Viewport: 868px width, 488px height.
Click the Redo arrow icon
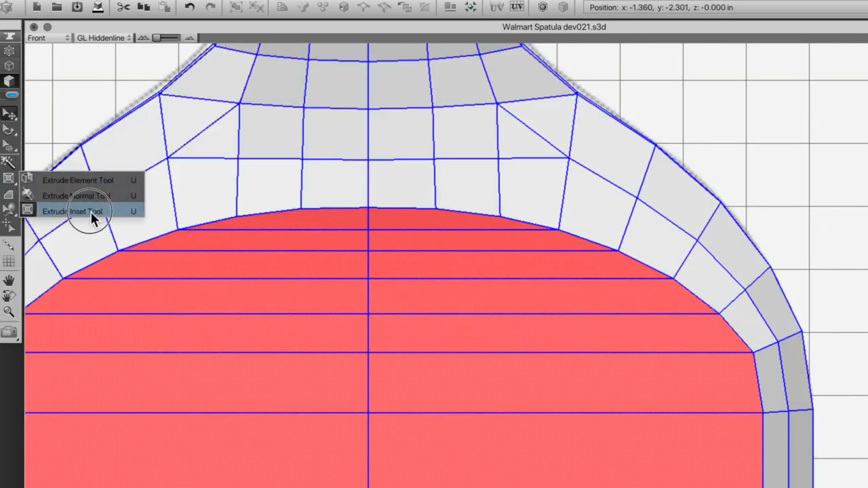pos(210,7)
